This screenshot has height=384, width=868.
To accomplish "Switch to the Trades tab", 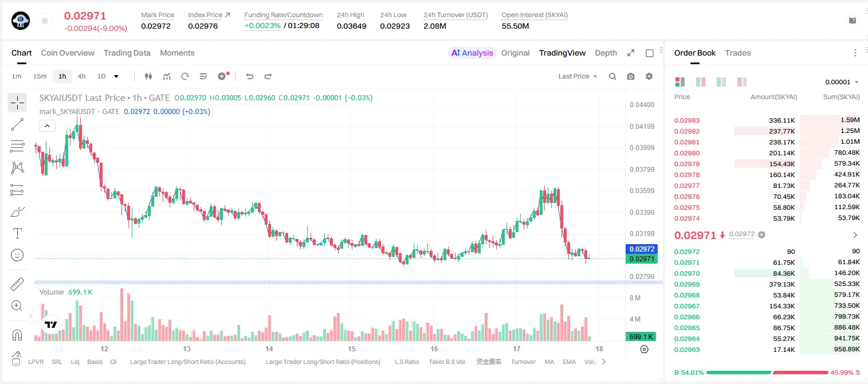I will [738, 53].
